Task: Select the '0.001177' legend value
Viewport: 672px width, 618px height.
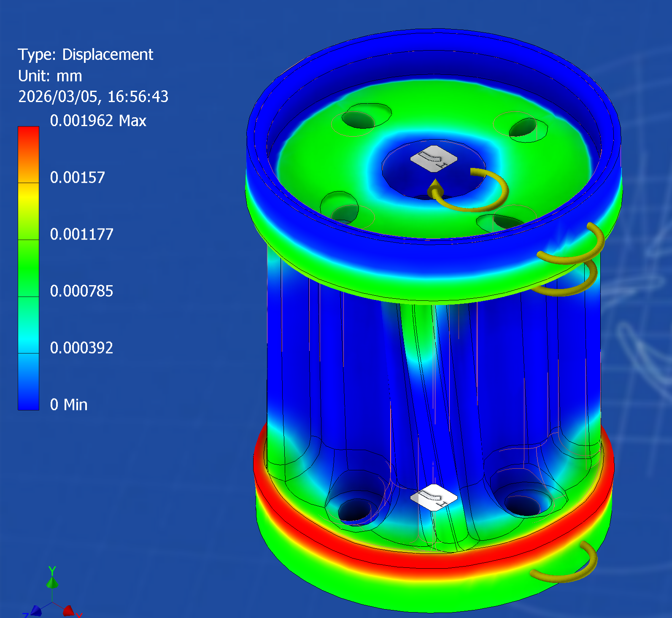Action: coord(81,234)
